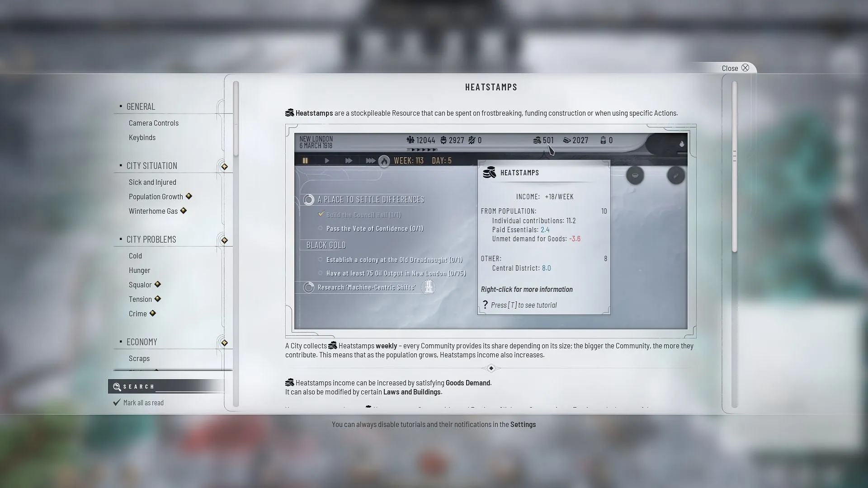Click the Heatstamps stockpile icon showing 501

click(535, 140)
